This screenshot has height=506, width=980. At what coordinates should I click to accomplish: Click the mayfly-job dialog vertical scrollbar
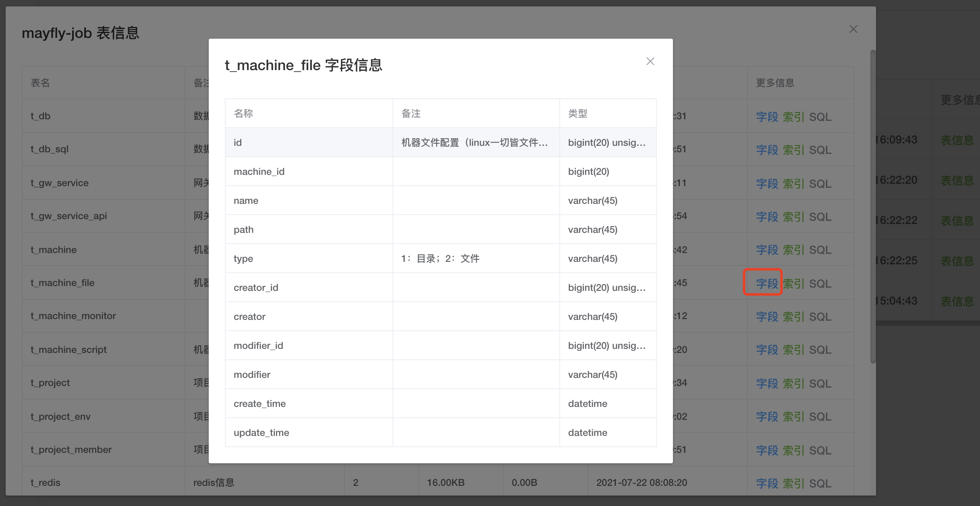pyautogui.click(x=873, y=207)
